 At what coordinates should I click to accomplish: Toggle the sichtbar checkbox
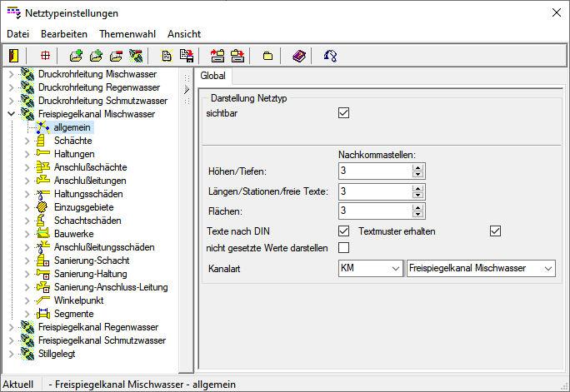coord(344,113)
